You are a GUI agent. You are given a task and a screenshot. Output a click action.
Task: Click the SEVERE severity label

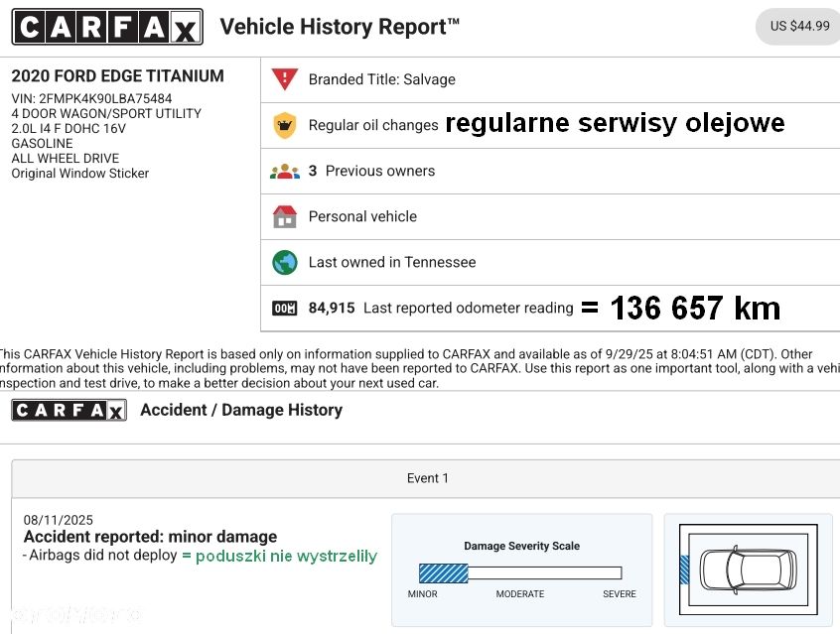(620, 594)
